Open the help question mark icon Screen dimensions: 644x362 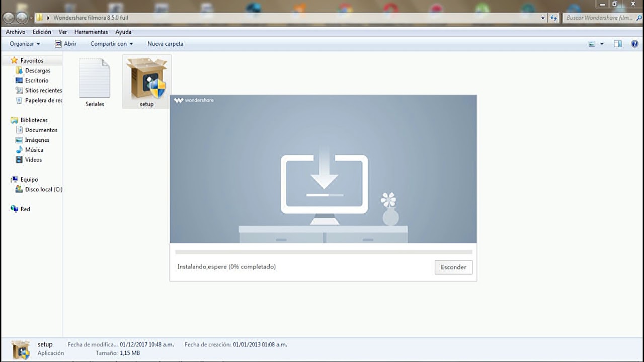[x=634, y=44]
